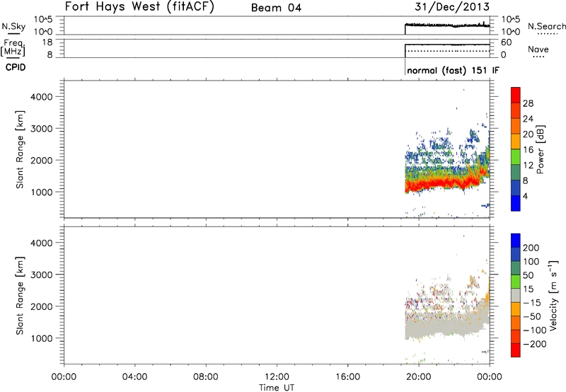Screen dimensions: 566x392
Task: Click the N.Sky noise trace line
Action: click(447, 25)
